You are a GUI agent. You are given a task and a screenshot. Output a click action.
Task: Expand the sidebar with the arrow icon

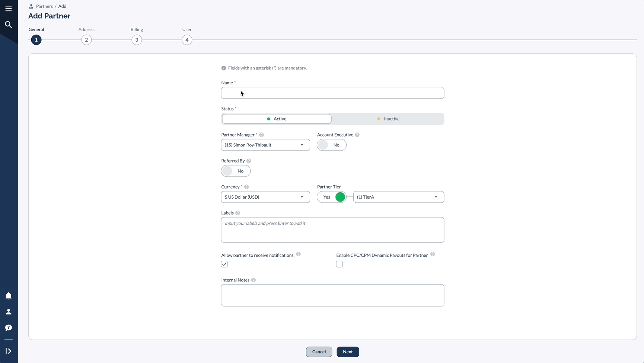point(9,351)
